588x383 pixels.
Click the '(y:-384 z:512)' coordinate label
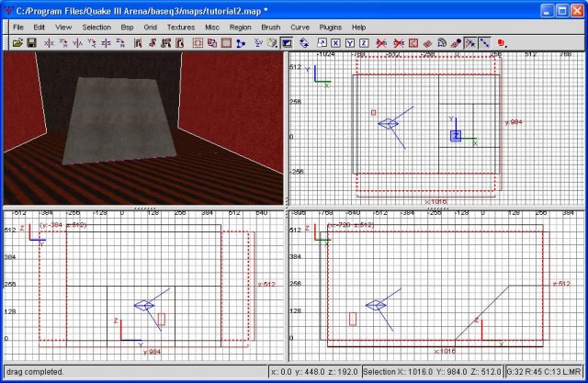point(63,225)
